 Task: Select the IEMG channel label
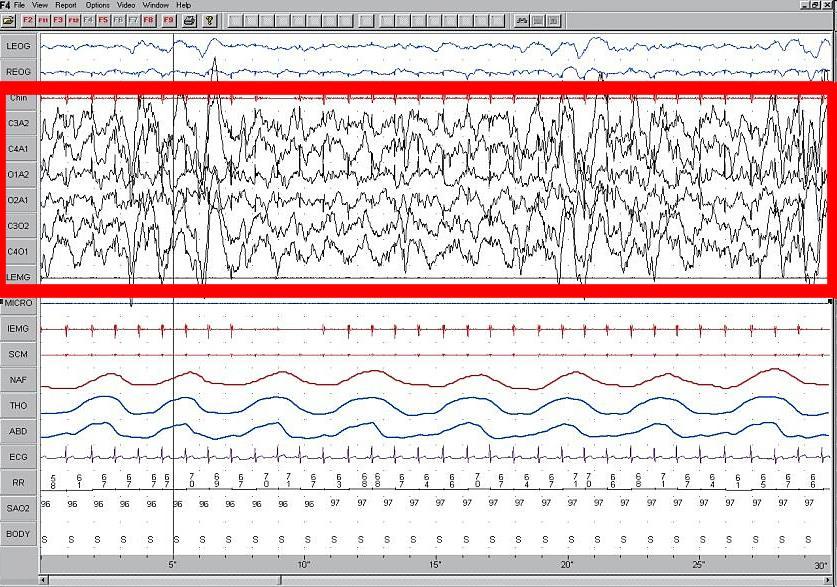[18, 329]
